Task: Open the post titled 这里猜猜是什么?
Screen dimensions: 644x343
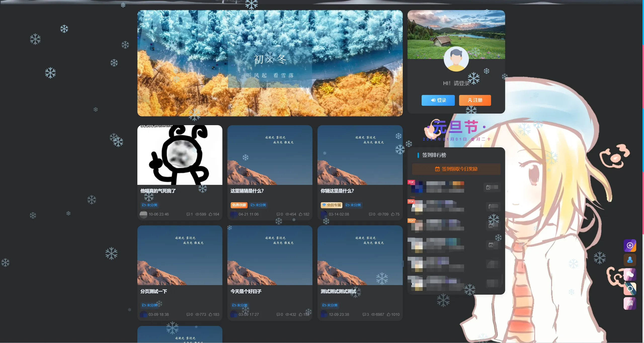Action: pos(247,191)
